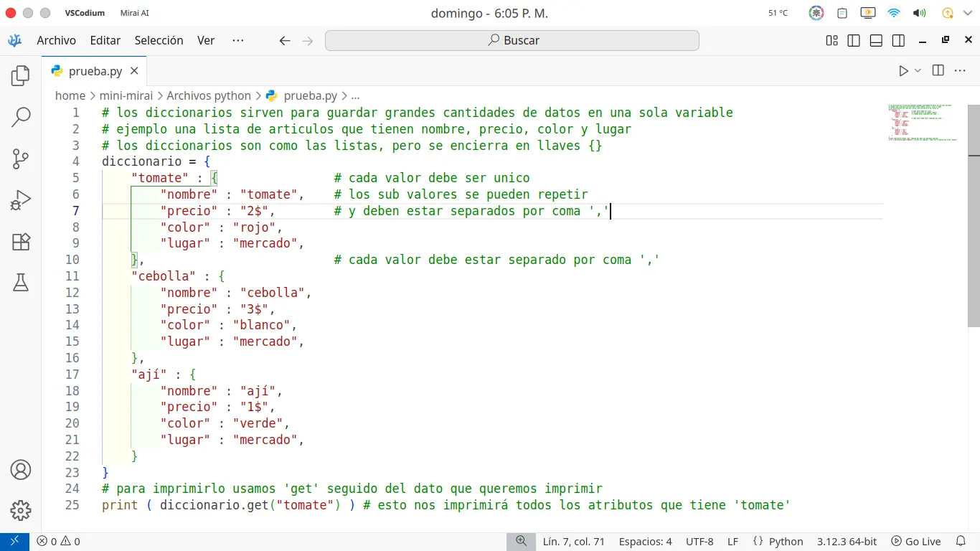The width and height of the screenshot is (980, 551).
Task: Expand hidden system tray icons chevron
Action: (969, 13)
